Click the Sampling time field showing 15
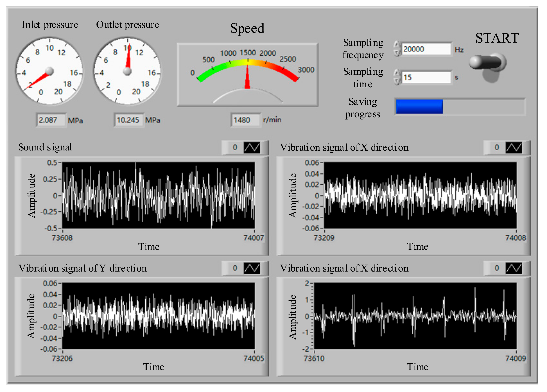 click(x=426, y=77)
